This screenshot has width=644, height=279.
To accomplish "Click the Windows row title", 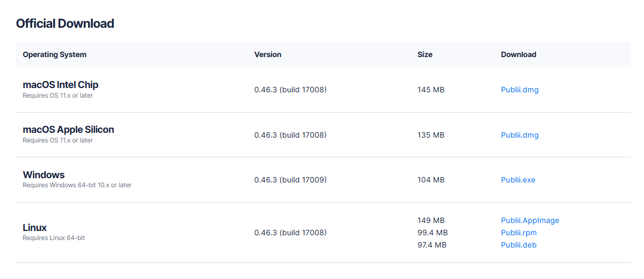I will point(44,175).
